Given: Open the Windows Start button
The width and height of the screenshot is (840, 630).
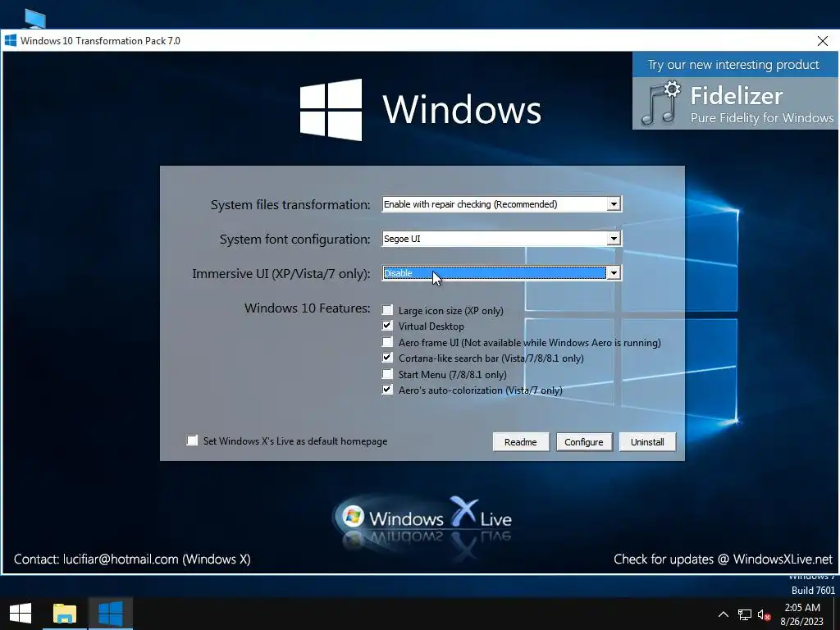Looking at the screenshot, I should 21,614.
